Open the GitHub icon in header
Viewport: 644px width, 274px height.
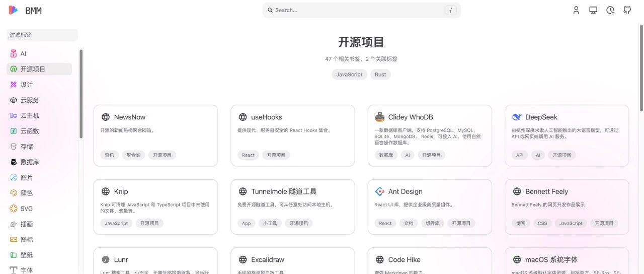tap(627, 10)
